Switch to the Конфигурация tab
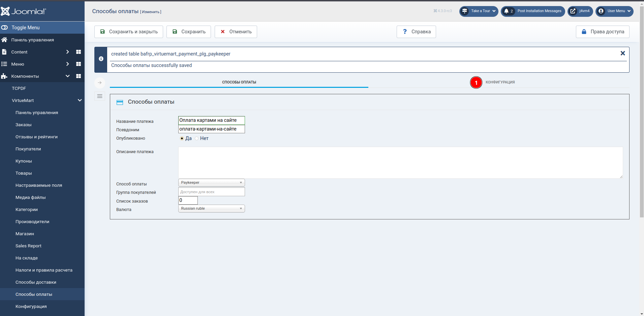Viewport: 644px width, 316px height. [500, 82]
